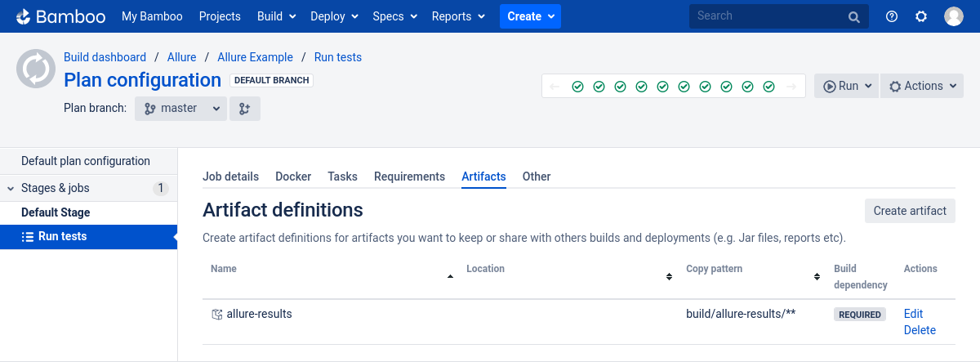Delete the allure-results artifact
Viewport: 980px width, 362px height.
coord(920,330)
